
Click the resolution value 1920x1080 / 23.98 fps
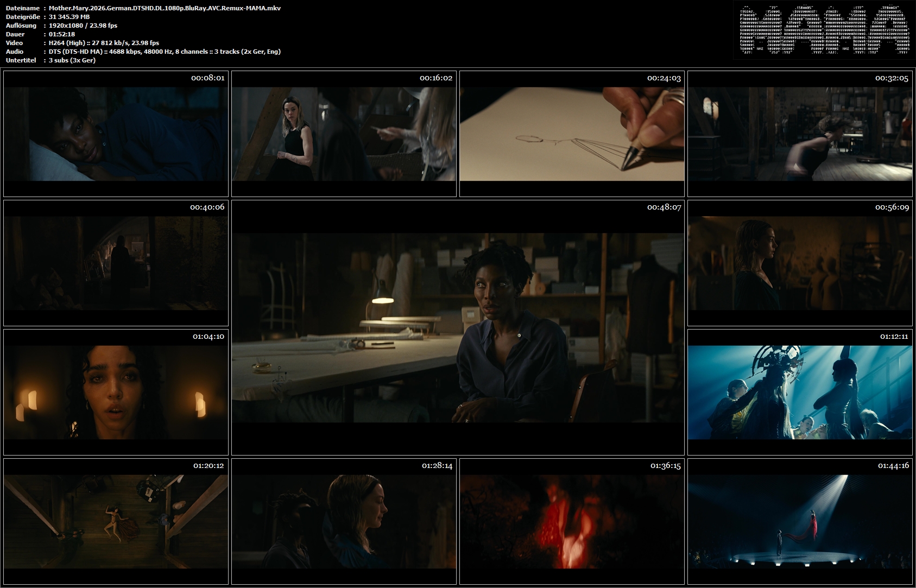pyautogui.click(x=83, y=26)
